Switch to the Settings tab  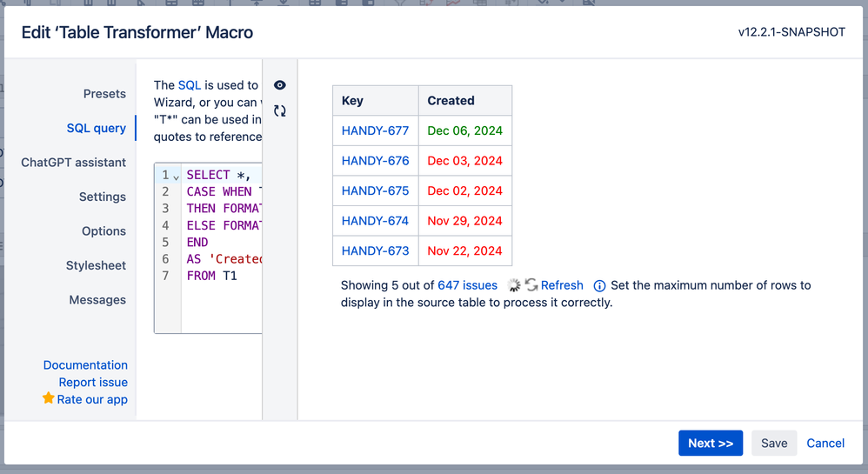click(103, 197)
